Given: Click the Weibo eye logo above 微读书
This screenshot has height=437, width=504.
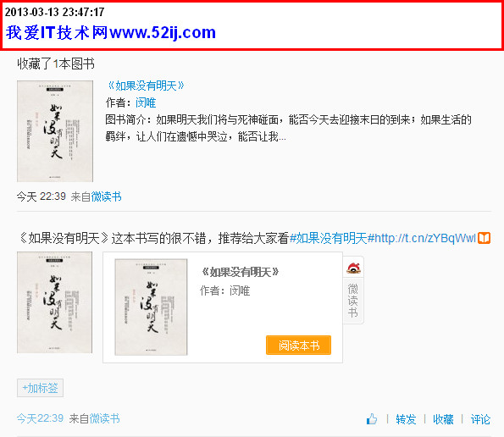Looking at the screenshot, I should (353, 268).
